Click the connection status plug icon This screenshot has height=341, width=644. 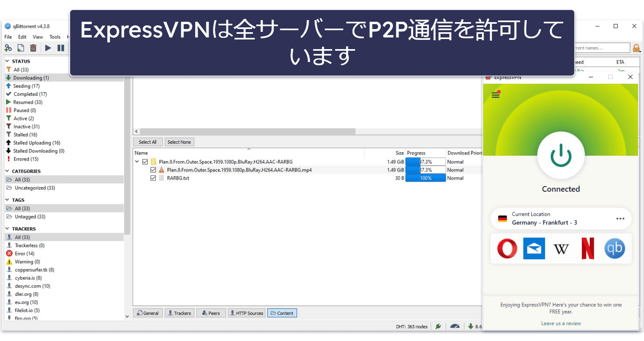coord(438,327)
